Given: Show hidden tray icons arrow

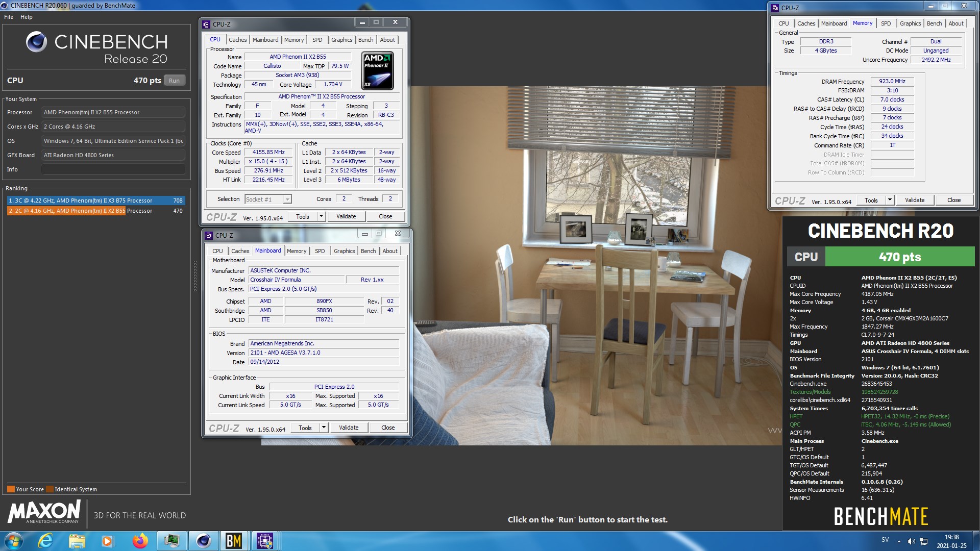Looking at the screenshot, I should (899, 541).
